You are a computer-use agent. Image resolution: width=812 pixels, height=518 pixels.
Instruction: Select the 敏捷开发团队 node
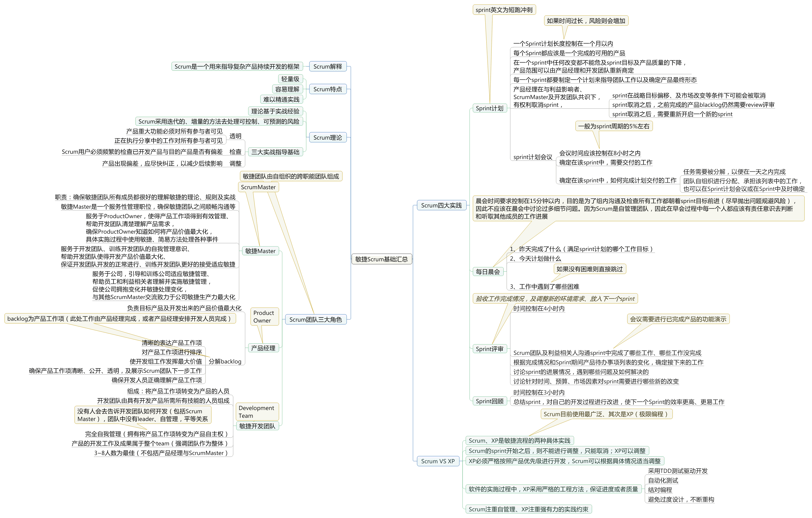point(257,426)
